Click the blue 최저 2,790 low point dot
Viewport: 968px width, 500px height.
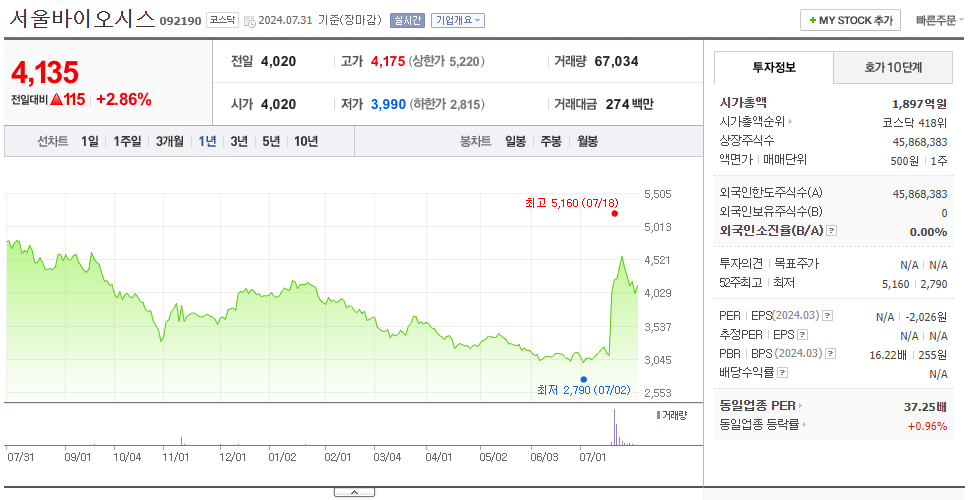583,380
